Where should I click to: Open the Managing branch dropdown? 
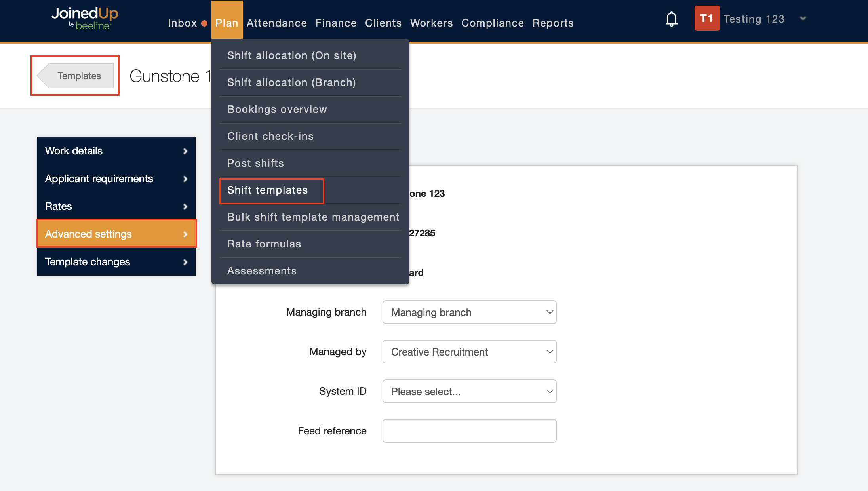469,312
